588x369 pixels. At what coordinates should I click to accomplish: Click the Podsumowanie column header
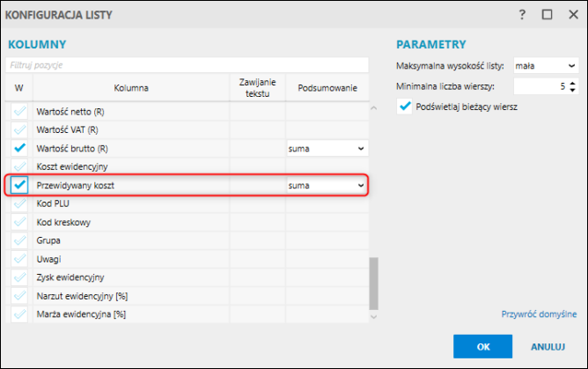pyautogui.click(x=326, y=87)
